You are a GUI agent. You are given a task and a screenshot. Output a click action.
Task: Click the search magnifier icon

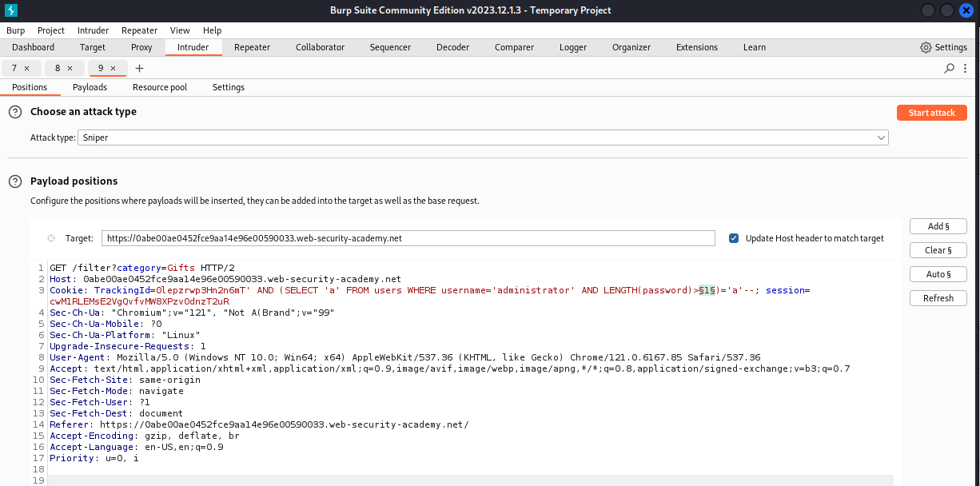point(950,68)
